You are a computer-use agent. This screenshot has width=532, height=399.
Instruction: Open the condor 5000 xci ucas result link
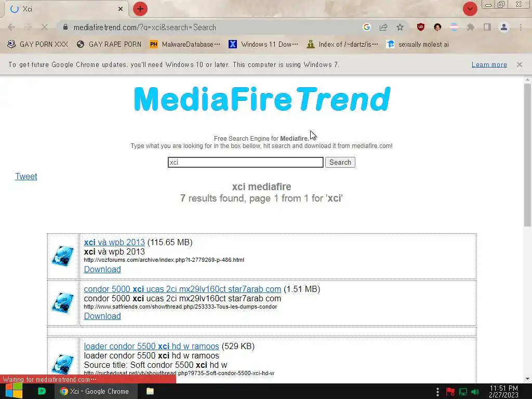point(182,289)
